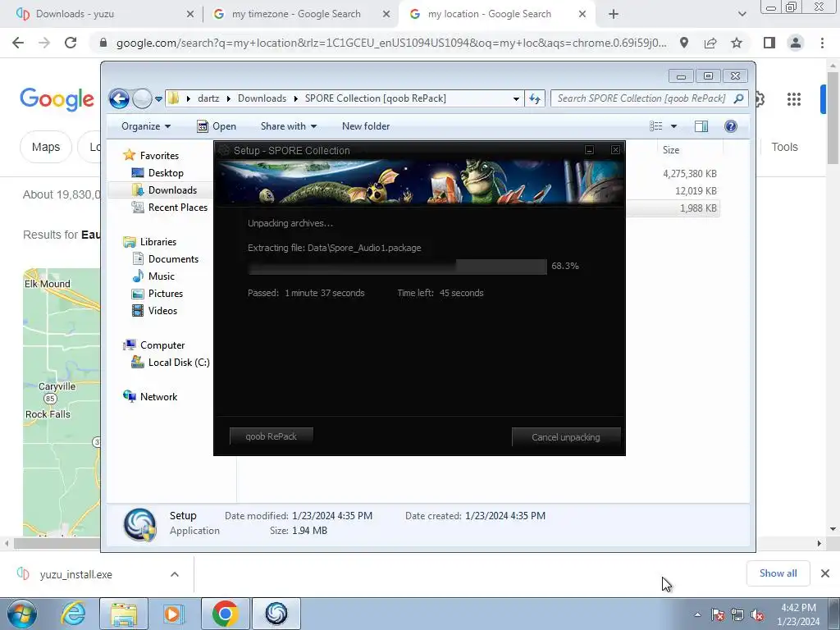Click the muted volume tray icon
The image size is (840, 630).
pyautogui.click(x=757, y=614)
